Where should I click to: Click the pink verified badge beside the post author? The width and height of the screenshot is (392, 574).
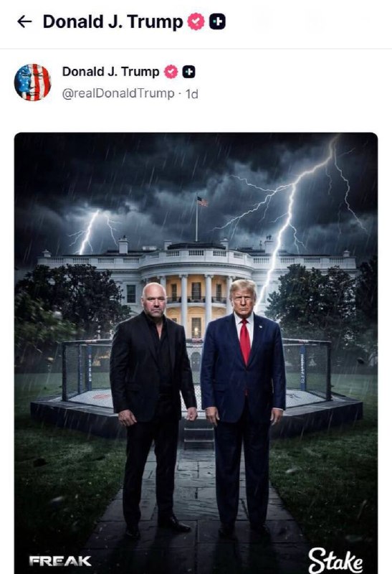coord(171,72)
